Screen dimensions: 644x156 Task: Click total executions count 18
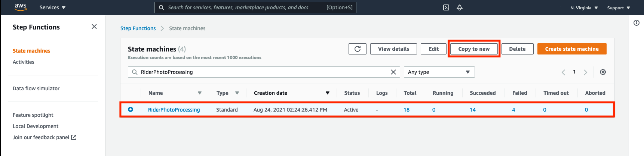(407, 110)
